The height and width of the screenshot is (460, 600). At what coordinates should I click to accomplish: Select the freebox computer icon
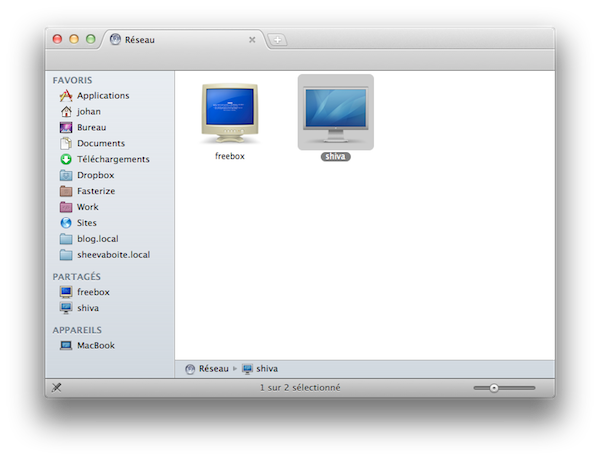pos(230,115)
